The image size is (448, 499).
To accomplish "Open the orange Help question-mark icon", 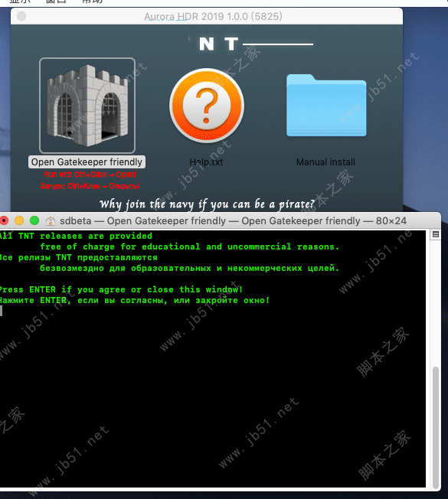I will [207, 106].
